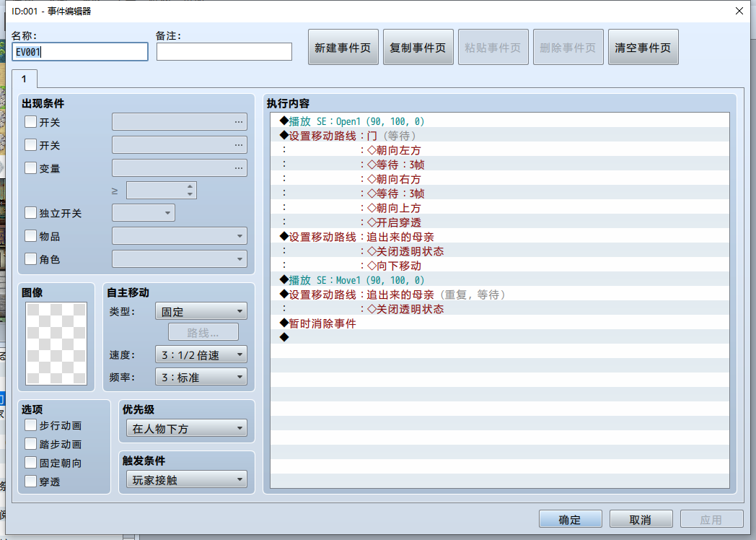Open the 类型 dropdown showing 固定
756x540 pixels.
pyautogui.click(x=201, y=311)
